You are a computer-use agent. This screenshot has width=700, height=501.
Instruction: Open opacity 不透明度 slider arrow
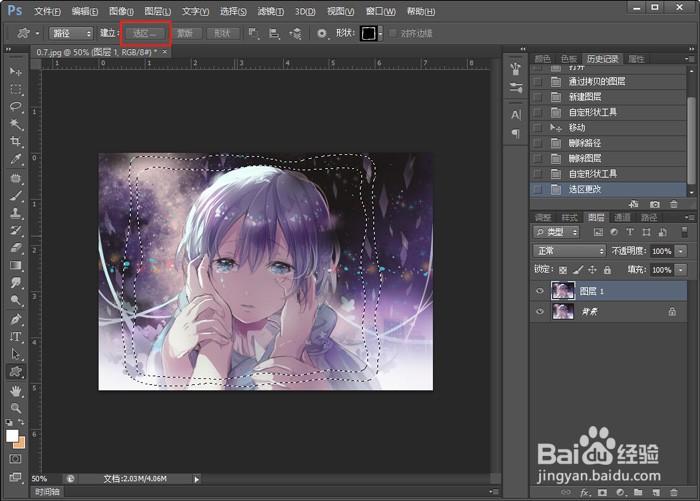680,251
